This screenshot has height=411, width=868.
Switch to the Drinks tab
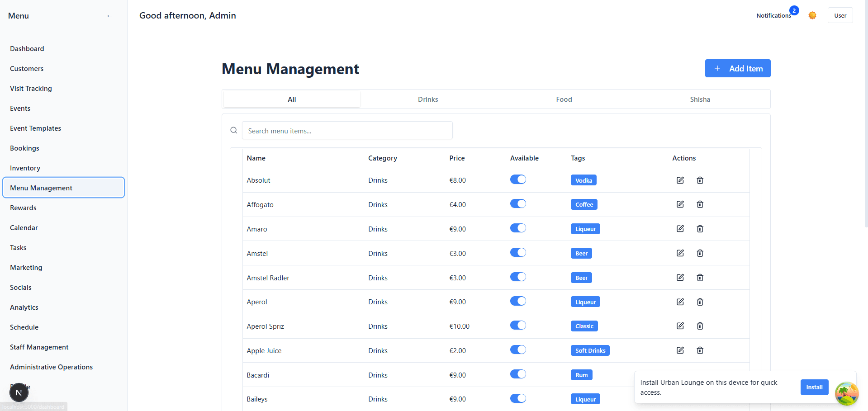click(x=428, y=99)
